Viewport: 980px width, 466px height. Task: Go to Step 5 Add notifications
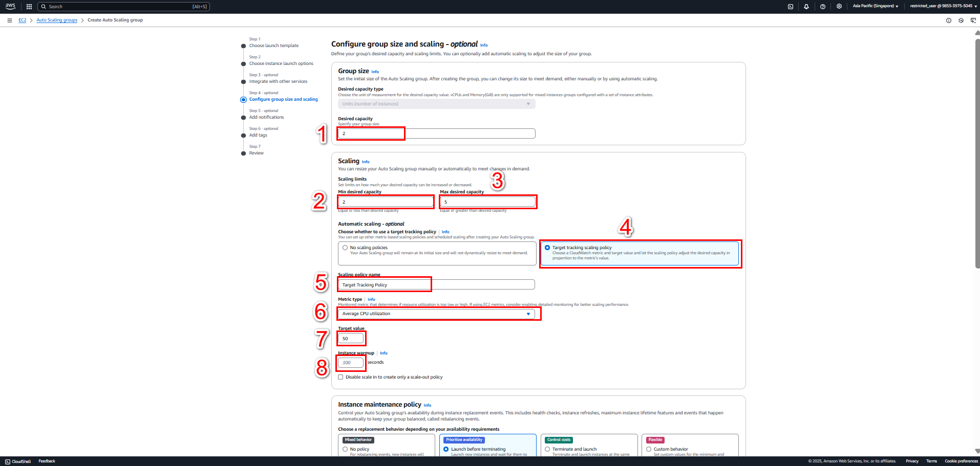tap(266, 117)
